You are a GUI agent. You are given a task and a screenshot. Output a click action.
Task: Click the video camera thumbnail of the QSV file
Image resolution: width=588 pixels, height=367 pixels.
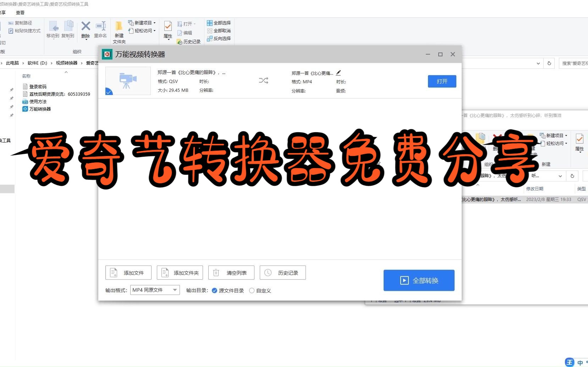coord(128,80)
